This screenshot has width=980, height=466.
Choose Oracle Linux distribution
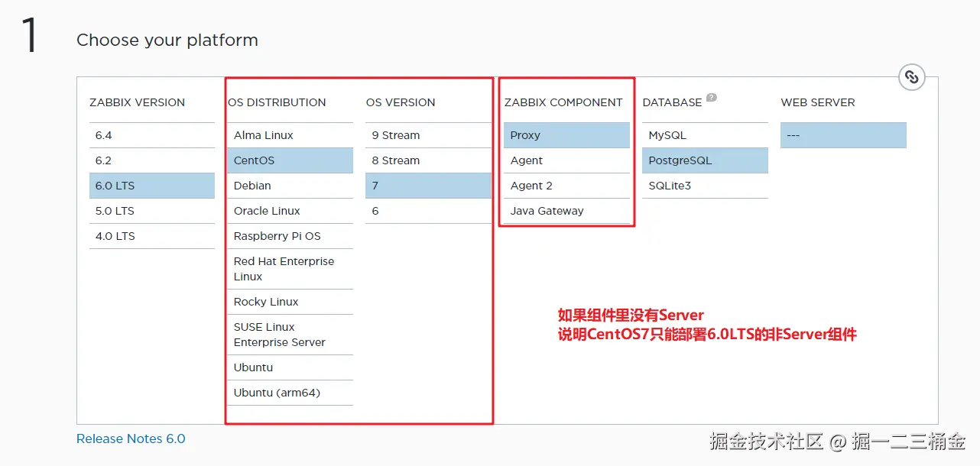pyautogui.click(x=290, y=211)
